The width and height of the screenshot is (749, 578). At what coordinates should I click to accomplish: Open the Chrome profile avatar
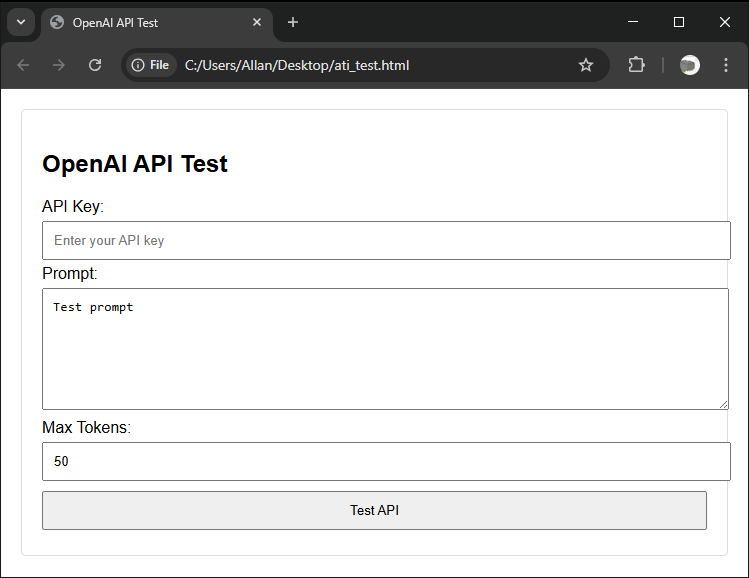coord(689,65)
